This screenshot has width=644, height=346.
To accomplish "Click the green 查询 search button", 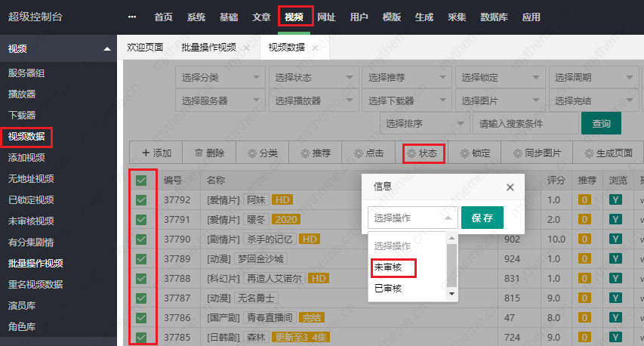I will tap(601, 123).
